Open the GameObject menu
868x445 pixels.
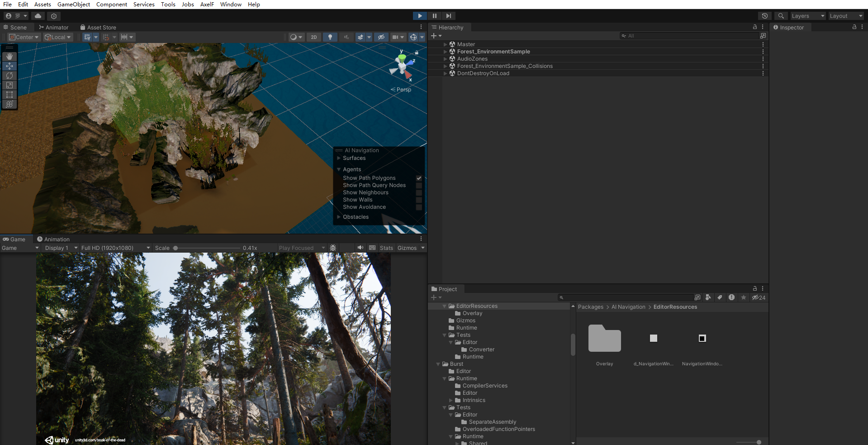point(74,4)
